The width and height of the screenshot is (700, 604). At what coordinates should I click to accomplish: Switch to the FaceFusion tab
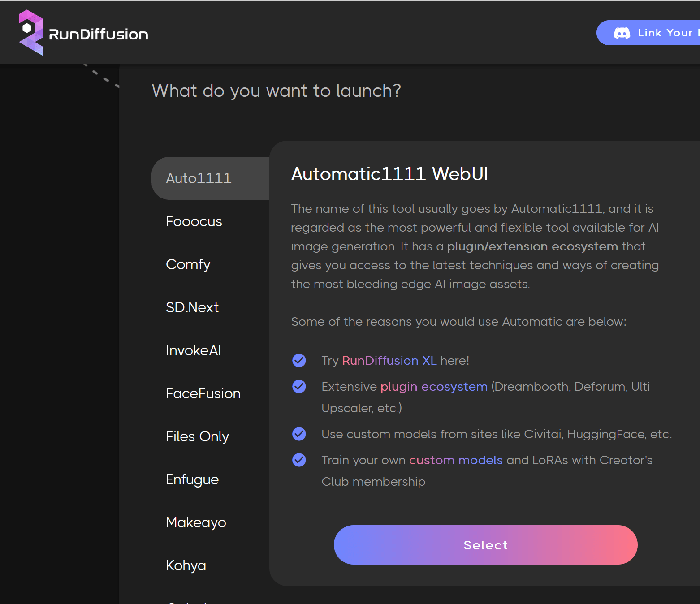203,393
